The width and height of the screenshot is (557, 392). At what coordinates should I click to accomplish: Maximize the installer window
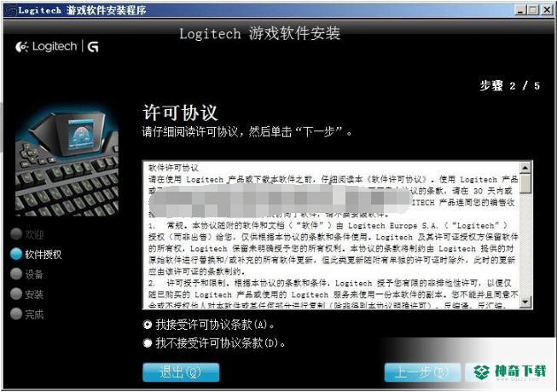[x=533, y=10]
